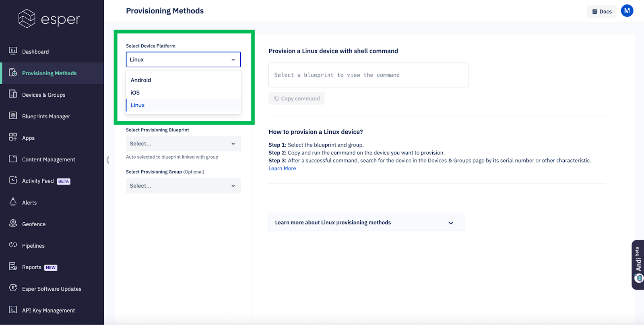The height and width of the screenshot is (325, 644).
Task: Click the Alerts label
Action: tap(29, 203)
